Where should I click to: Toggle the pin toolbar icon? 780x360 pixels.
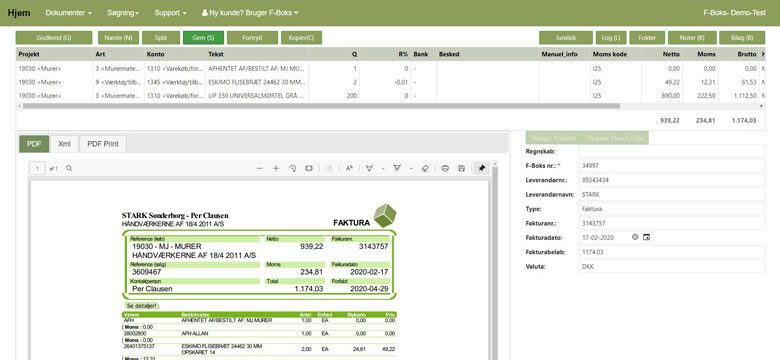(x=482, y=169)
